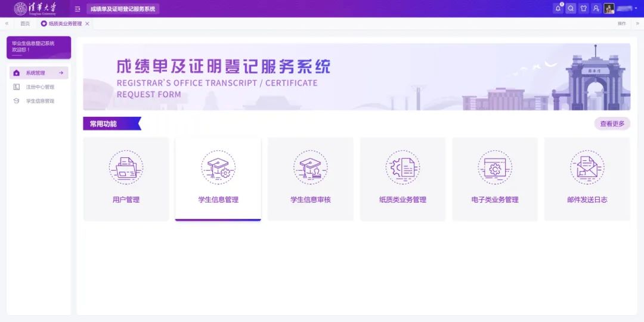This screenshot has height=322, width=644.
Task: Expand 系统管理 in the sidebar
Action: [39, 73]
